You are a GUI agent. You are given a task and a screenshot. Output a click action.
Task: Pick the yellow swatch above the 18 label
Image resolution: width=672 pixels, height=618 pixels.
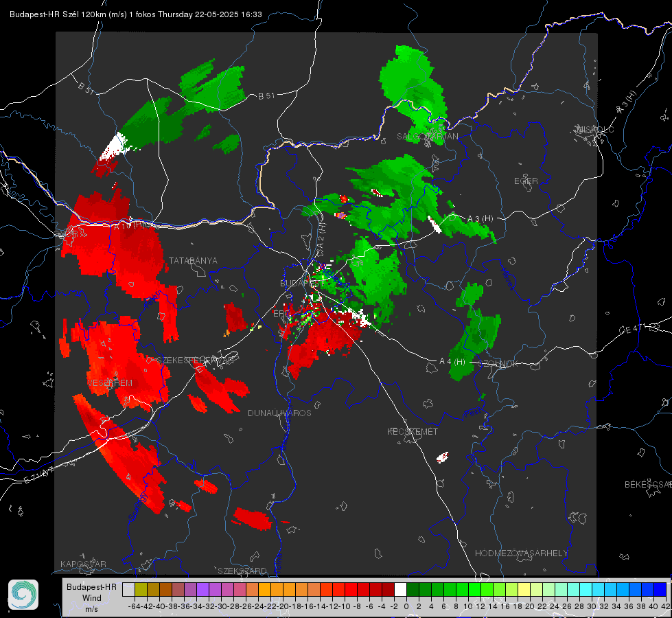pyautogui.click(x=524, y=589)
